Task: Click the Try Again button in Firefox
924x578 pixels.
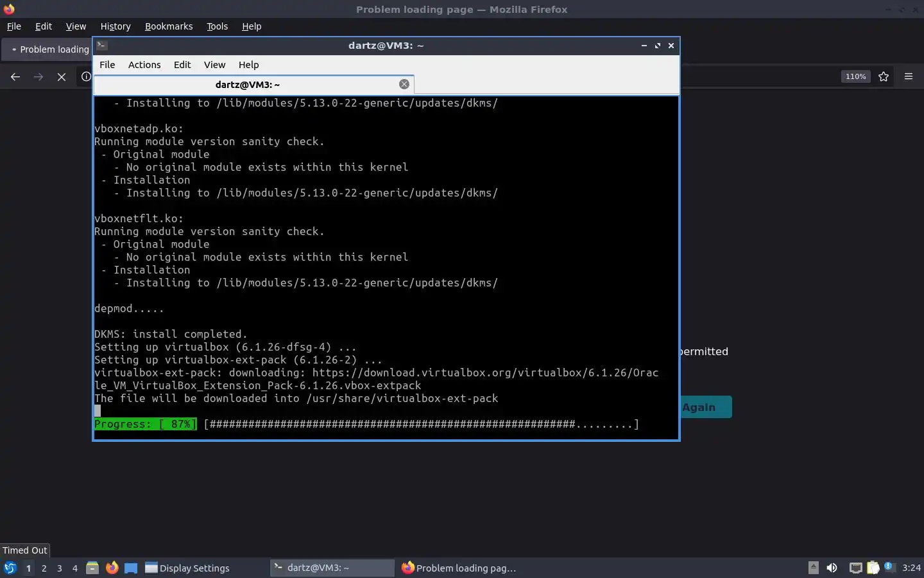Action: 706,407
